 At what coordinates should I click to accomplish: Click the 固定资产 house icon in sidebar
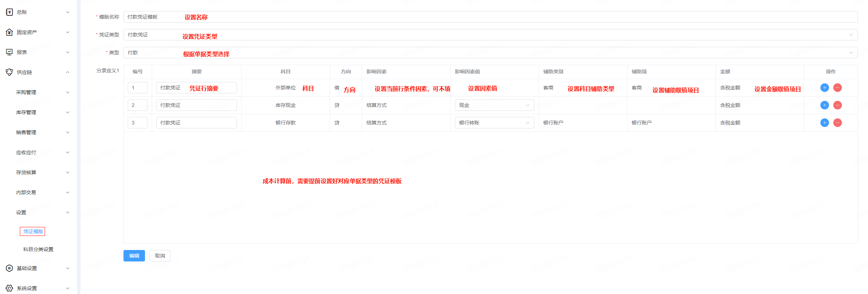click(x=9, y=32)
